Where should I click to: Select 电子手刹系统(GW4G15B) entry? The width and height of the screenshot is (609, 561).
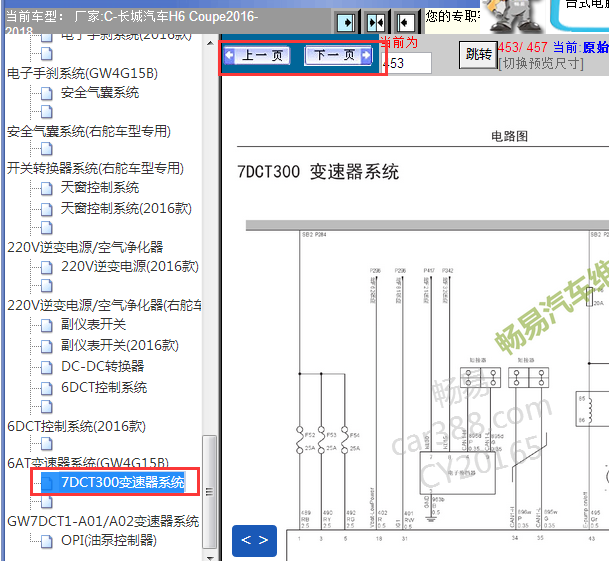click(x=82, y=73)
